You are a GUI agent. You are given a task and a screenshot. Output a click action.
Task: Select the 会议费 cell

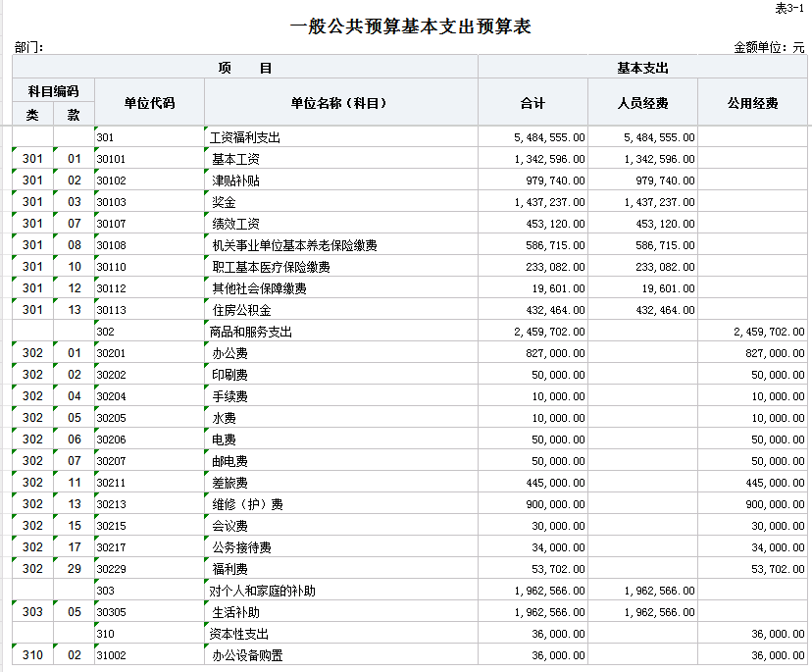(340, 526)
